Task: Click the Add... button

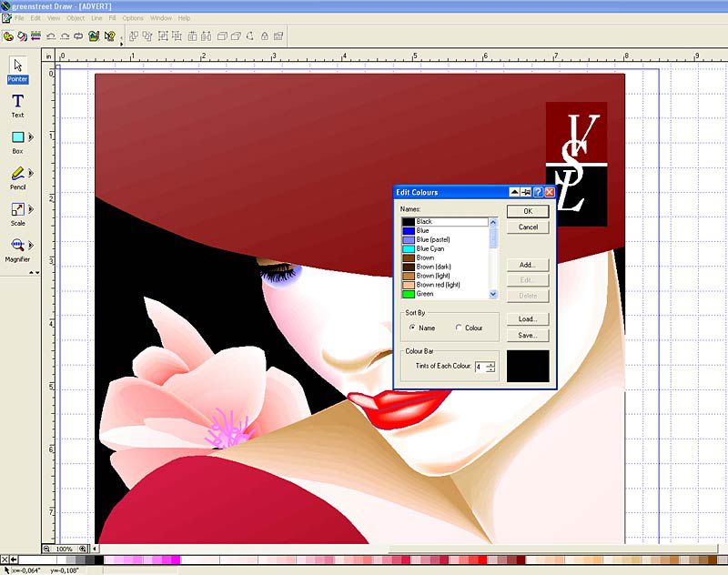Action: (527, 265)
